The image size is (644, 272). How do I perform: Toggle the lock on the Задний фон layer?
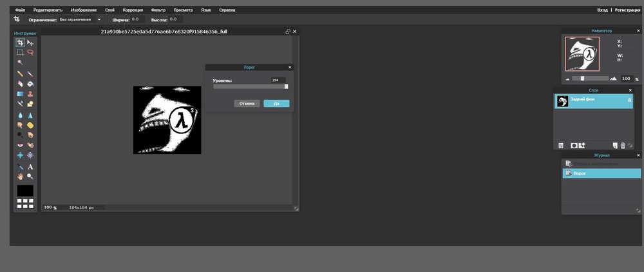pos(629,101)
